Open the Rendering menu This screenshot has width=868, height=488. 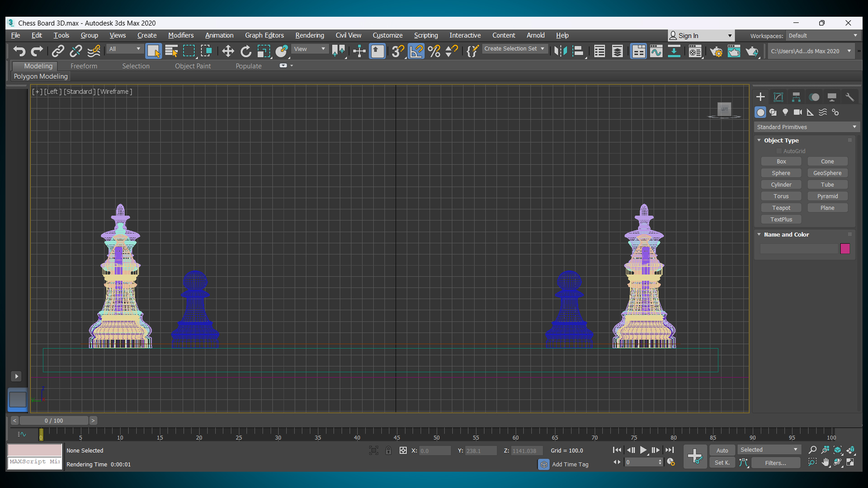tap(310, 35)
